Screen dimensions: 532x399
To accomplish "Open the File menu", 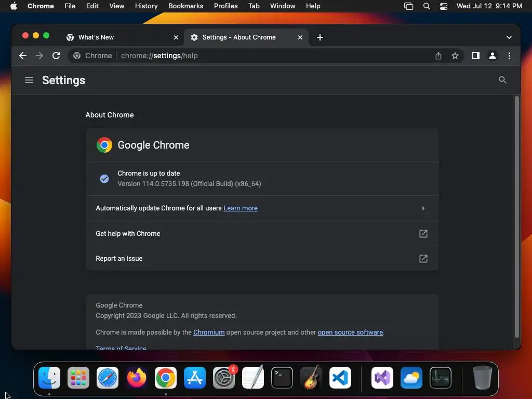I will [x=70, y=6].
